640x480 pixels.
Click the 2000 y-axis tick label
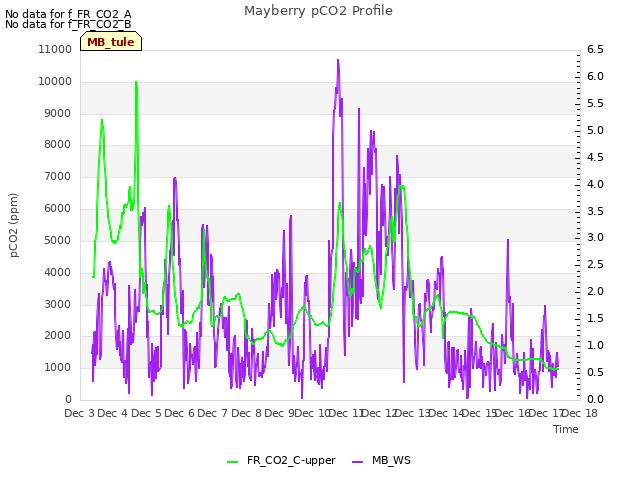pos(58,336)
